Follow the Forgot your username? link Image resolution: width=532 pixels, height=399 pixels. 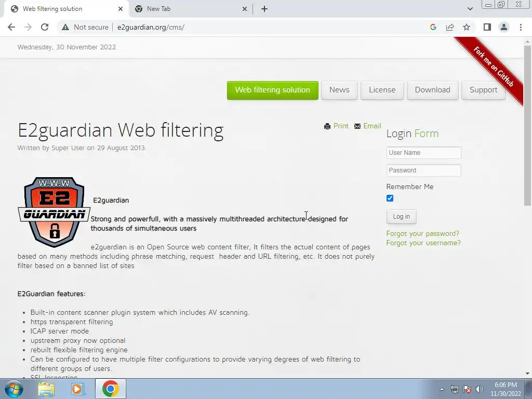[423, 243]
